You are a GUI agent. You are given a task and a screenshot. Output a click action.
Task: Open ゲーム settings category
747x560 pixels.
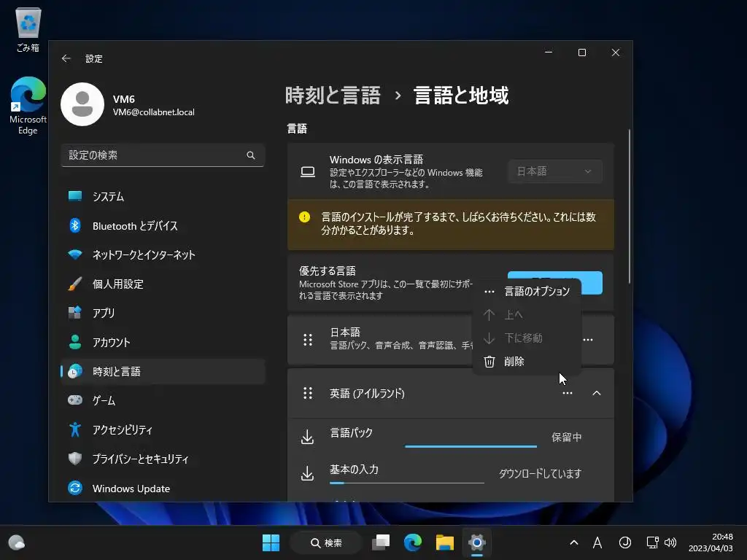point(163,400)
